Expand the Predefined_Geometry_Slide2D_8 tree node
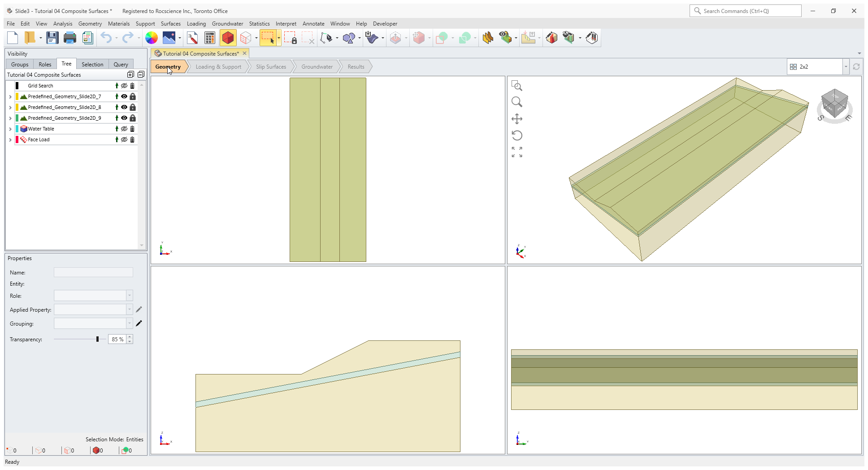The height and width of the screenshot is (470, 868). coord(10,107)
